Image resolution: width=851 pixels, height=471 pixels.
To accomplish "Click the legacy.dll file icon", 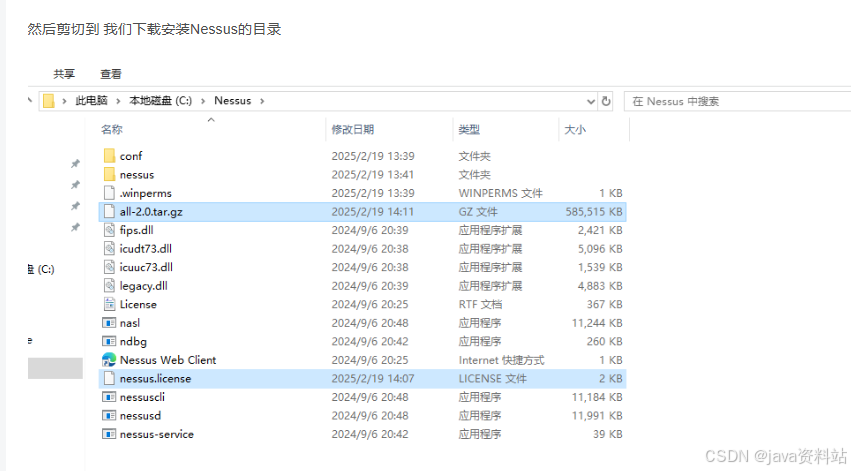I will (x=109, y=285).
